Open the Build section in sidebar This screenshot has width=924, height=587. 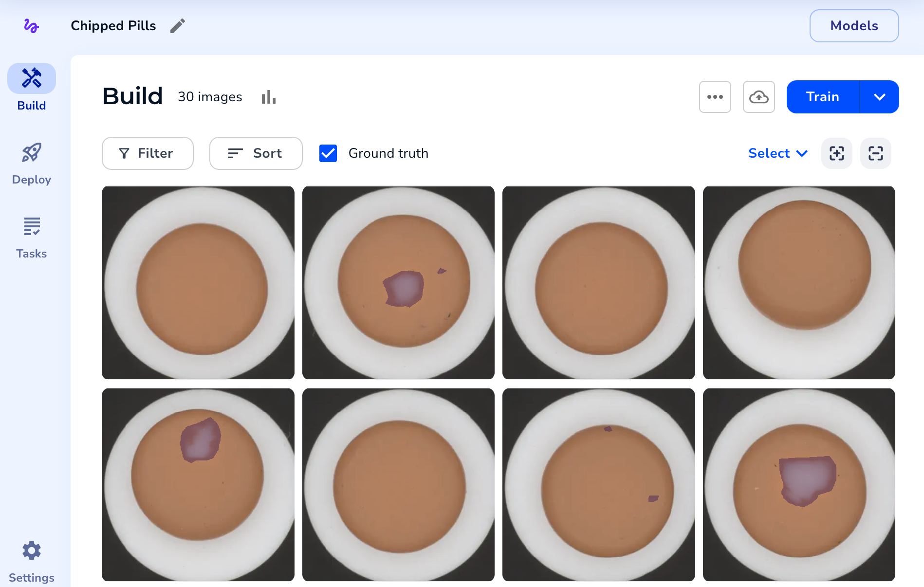click(x=32, y=88)
